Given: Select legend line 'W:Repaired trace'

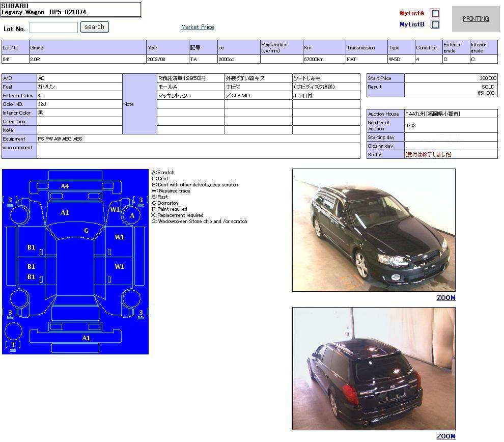Looking at the screenshot, I should click(171, 191).
